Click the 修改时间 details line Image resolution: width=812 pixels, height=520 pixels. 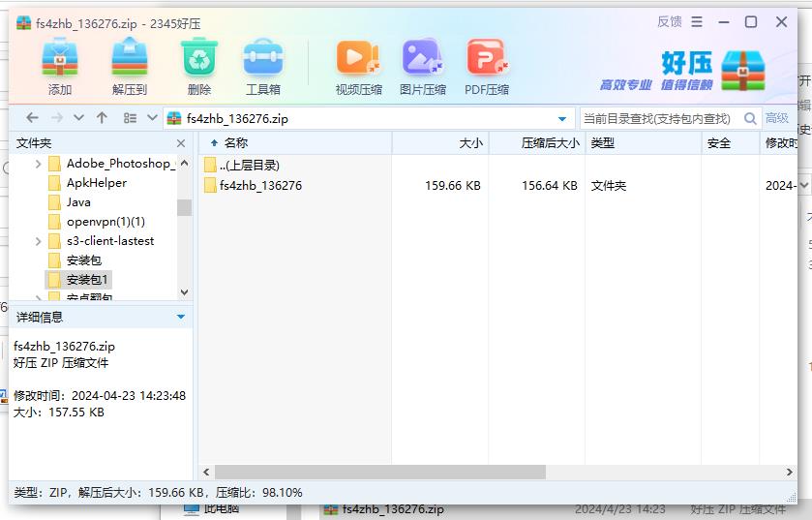tap(100, 396)
